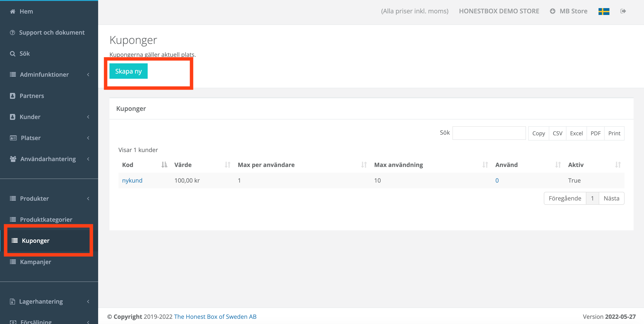The width and height of the screenshot is (644, 324).
Task: Click the coupon Sök input field
Action: click(x=489, y=133)
